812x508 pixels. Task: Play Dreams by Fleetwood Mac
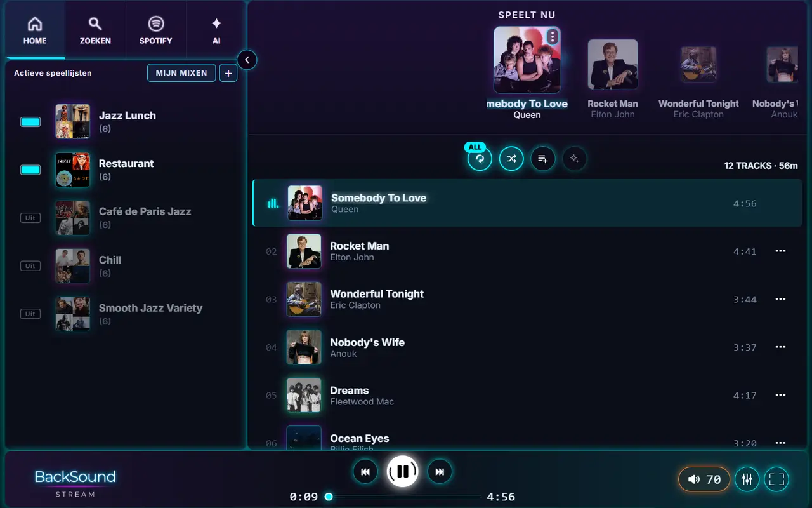pos(528,396)
